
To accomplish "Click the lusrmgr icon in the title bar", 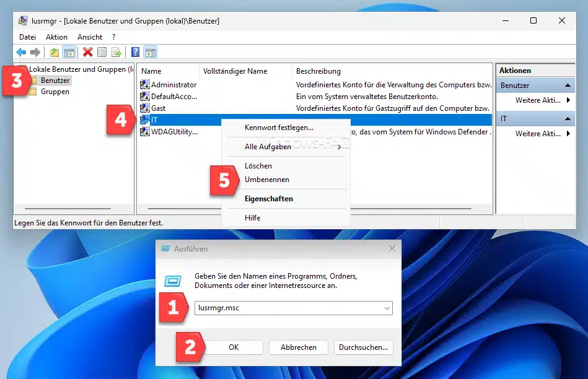I will point(23,20).
